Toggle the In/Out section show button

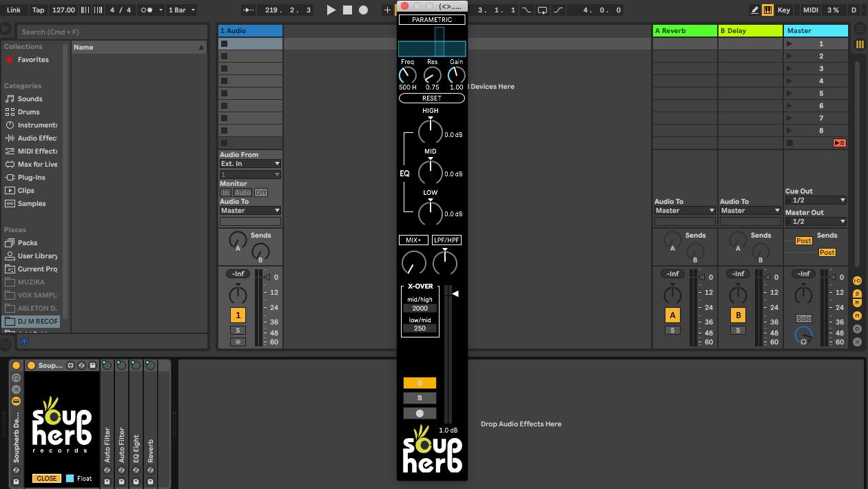click(858, 281)
